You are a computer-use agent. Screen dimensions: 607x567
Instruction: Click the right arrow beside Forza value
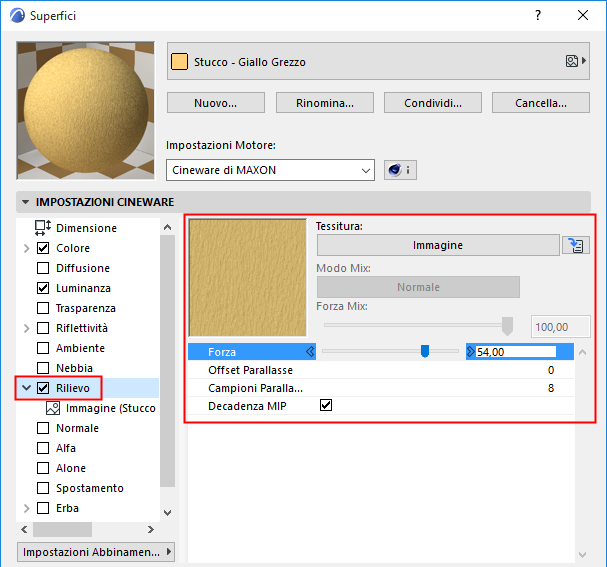click(x=470, y=351)
